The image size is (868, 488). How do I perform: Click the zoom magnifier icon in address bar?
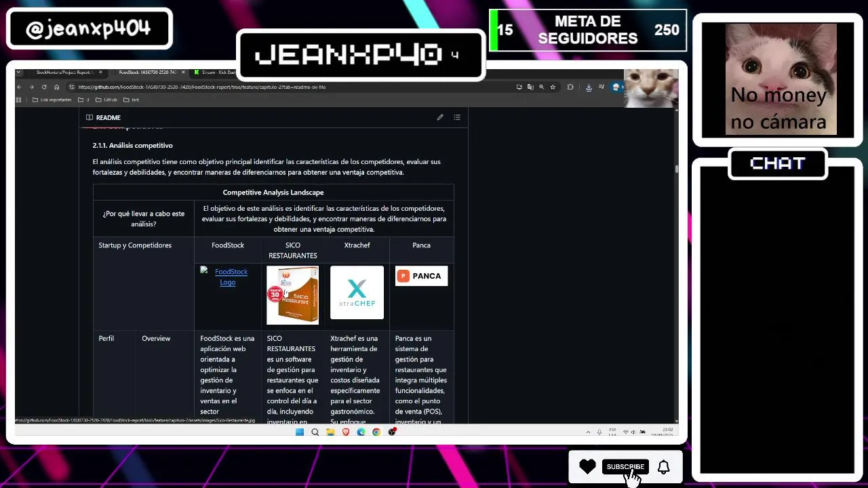(541, 87)
